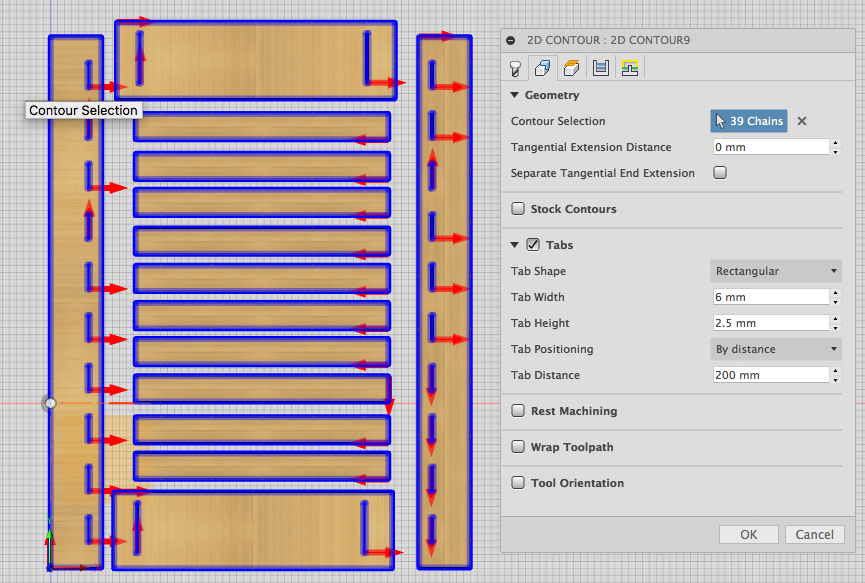Enable the Tool Orientation checkbox

[x=518, y=483]
